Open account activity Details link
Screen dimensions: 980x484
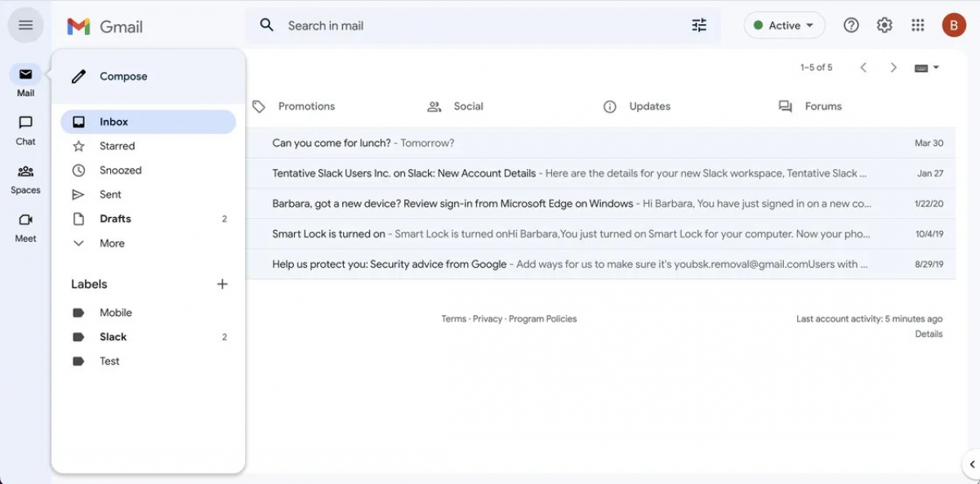[x=929, y=334]
